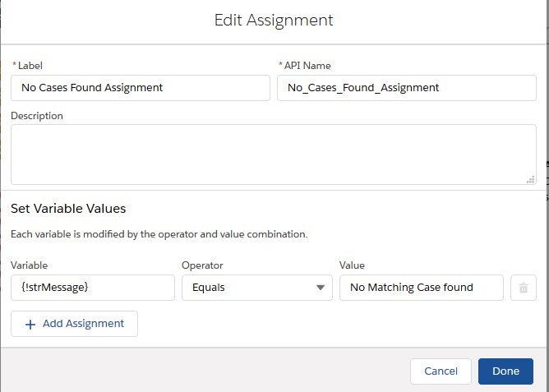Click the Operator dropdown arrow
The width and height of the screenshot is (549, 392).
point(320,288)
